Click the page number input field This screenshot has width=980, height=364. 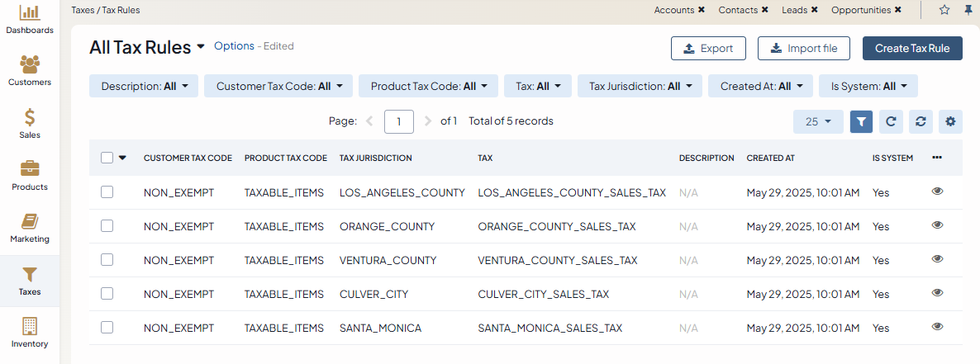pos(399,121)
